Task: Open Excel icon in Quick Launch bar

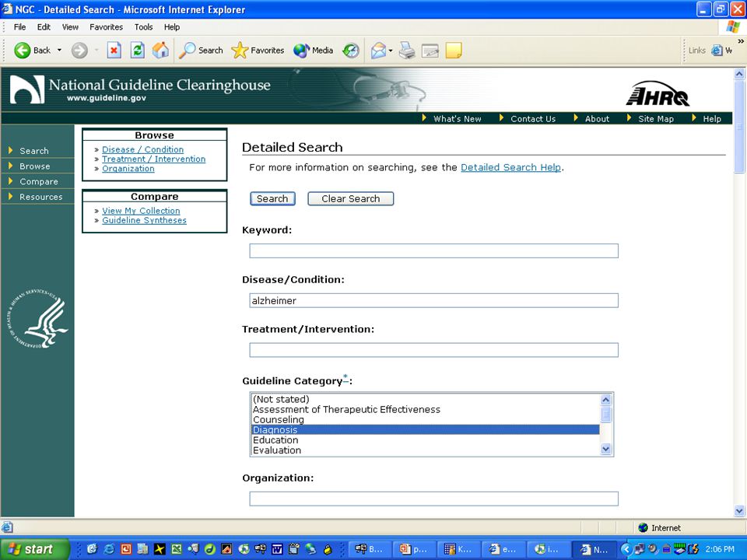Action: (177, 549)
